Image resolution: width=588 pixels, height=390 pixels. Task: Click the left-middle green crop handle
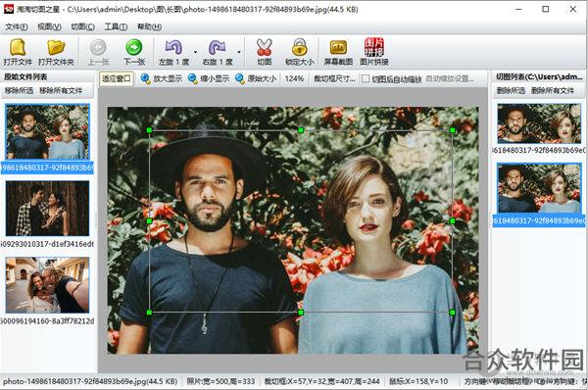pyautogui.click(x=149, y=220)
